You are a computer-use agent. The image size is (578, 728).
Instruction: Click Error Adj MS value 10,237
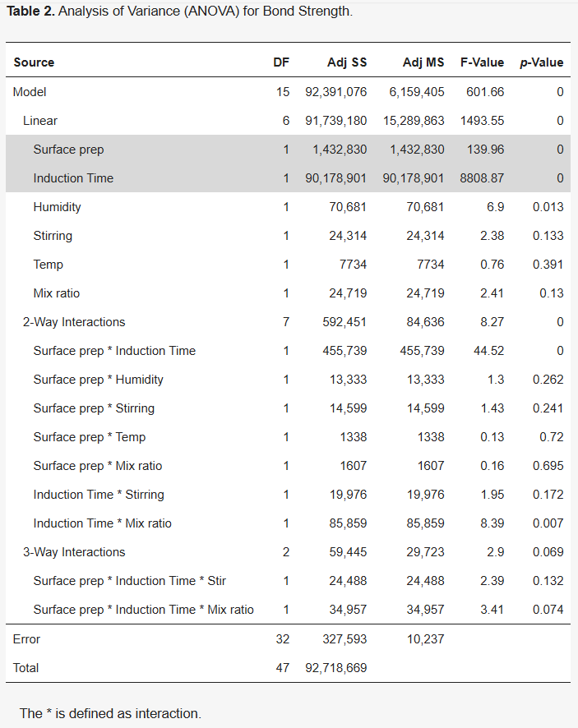[425, 640]
